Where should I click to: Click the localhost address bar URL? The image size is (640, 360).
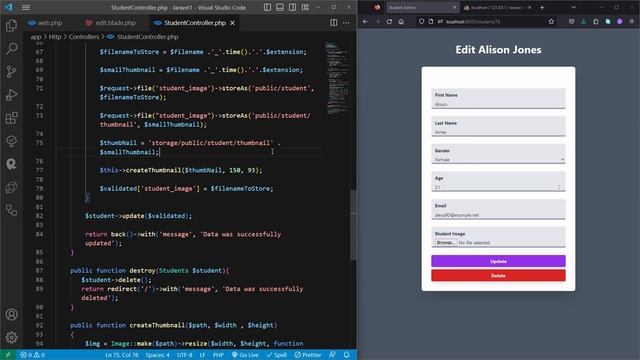[473, 22]
